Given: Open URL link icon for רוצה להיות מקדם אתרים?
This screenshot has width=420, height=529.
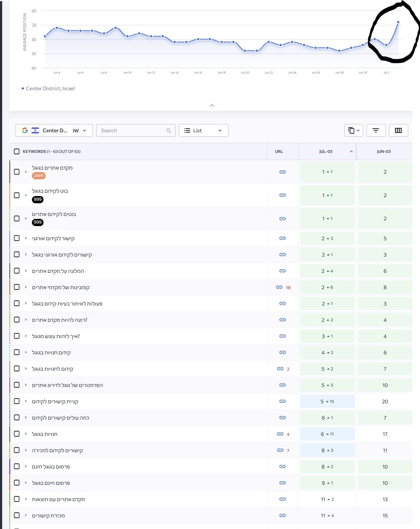Looking at the screenshot, I should 283,320.
